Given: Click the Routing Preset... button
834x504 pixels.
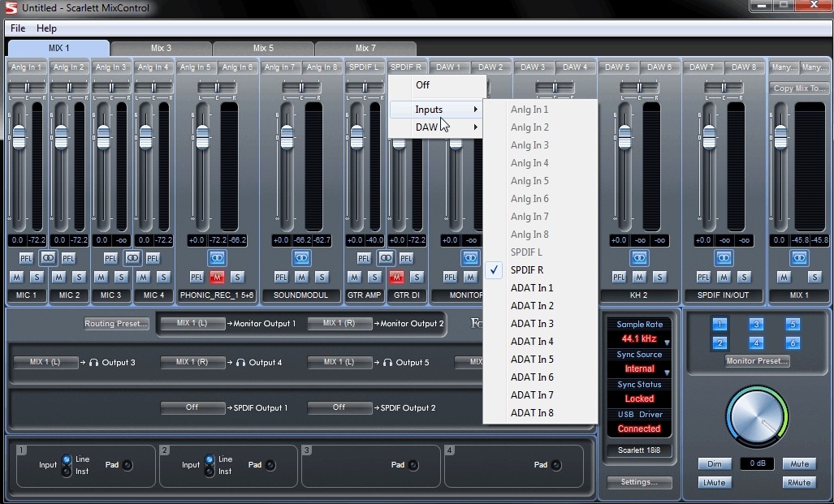Looking at the screenshot, I should (x=116, y=324).
